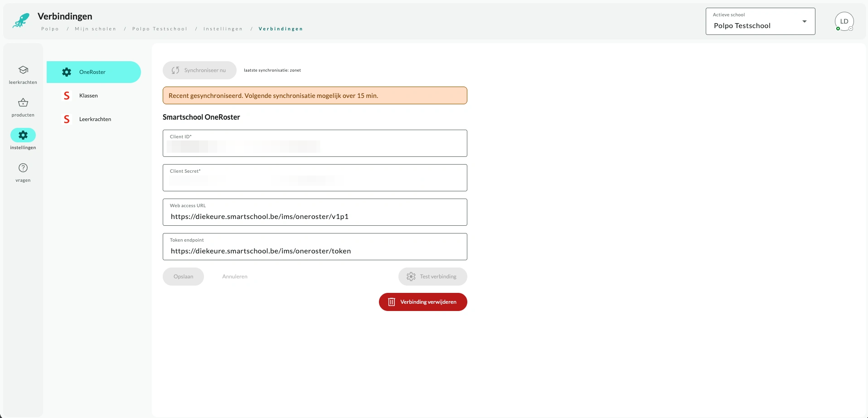Click the 'Recent gesynchroniseerd' warning banner
Image resolution: width=868 pixels, height=418 pixels.
pos(315,96)
